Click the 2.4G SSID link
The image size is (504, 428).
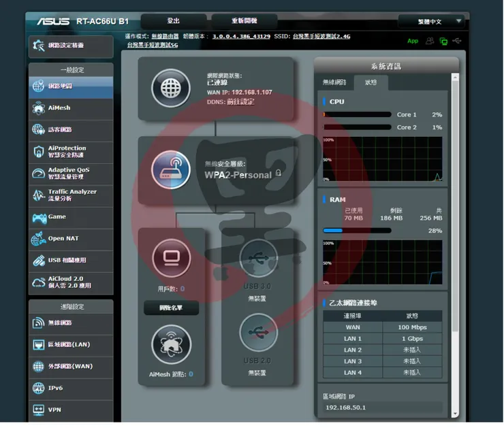click(x=321, y=36)
